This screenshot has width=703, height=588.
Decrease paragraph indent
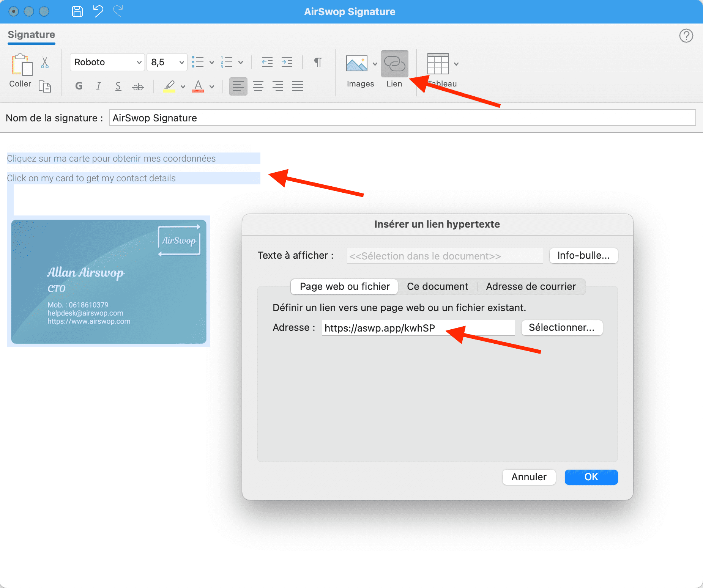coord(267,62)
